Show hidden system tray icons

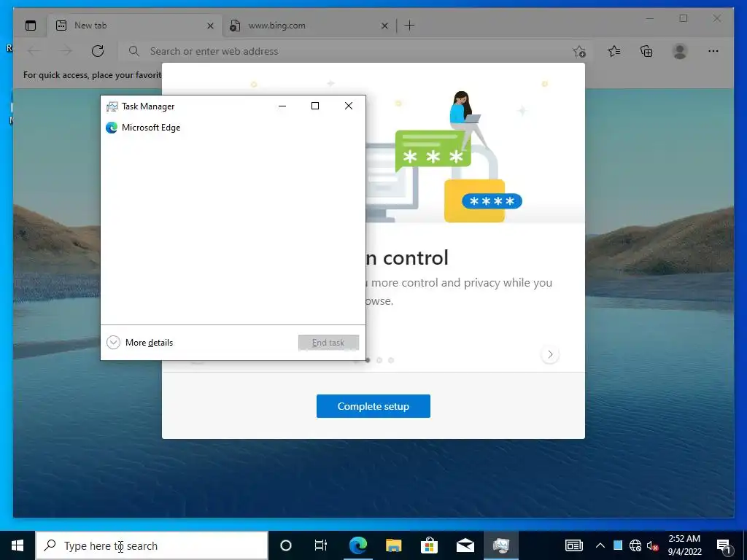(600, 545)
